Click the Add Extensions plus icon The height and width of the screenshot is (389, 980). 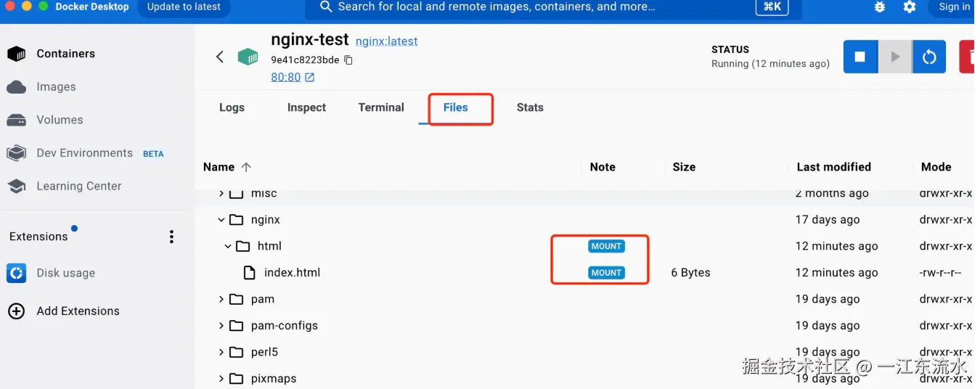click(16, 311)
